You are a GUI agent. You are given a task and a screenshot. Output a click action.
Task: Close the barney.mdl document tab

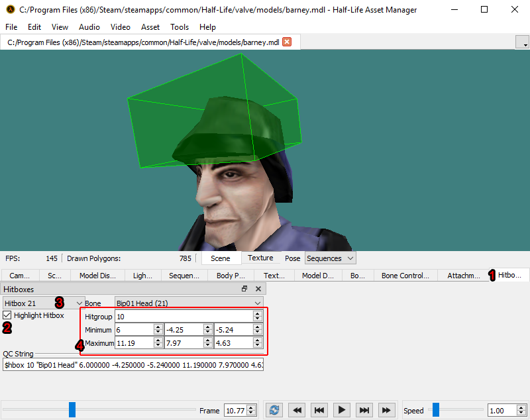(287, 42)
